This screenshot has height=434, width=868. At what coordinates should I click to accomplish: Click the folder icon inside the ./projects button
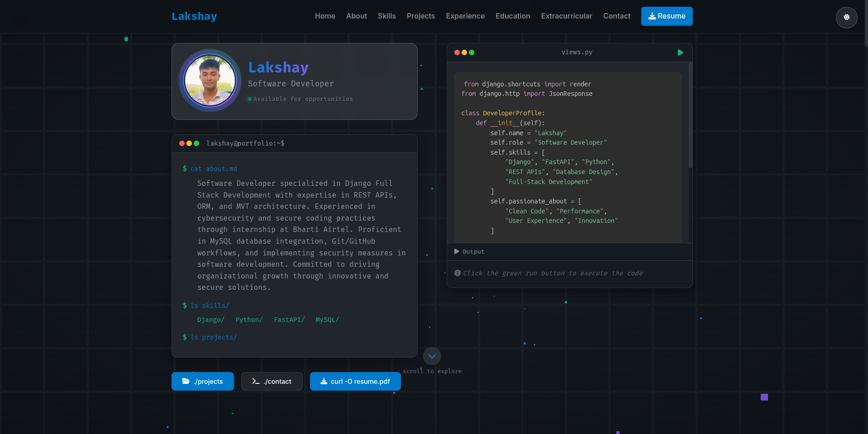pyautogui.click(x=186, y=381)
